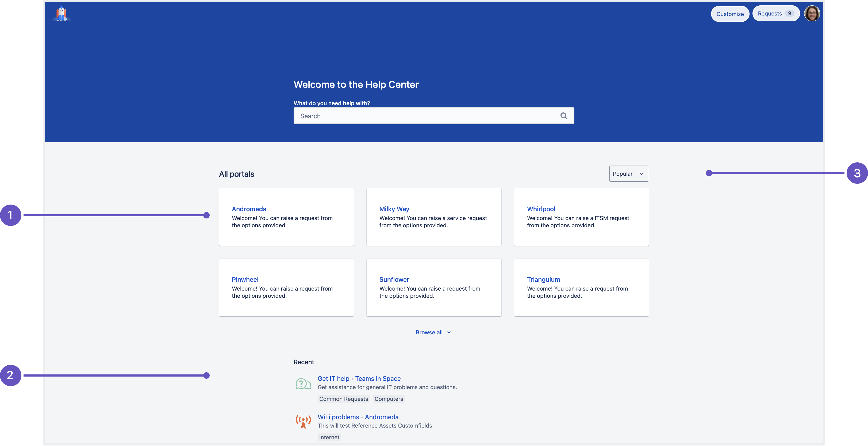This screenshot has height=446, width=868.
Task: Click the Requests 9 button
Action: pos(775,13)
